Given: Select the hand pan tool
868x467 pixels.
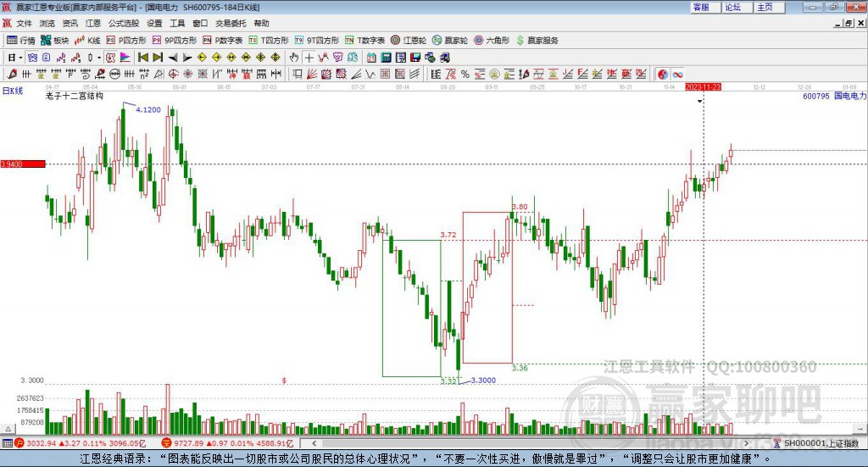Looking at the screenshot, I should pos(294,58).
